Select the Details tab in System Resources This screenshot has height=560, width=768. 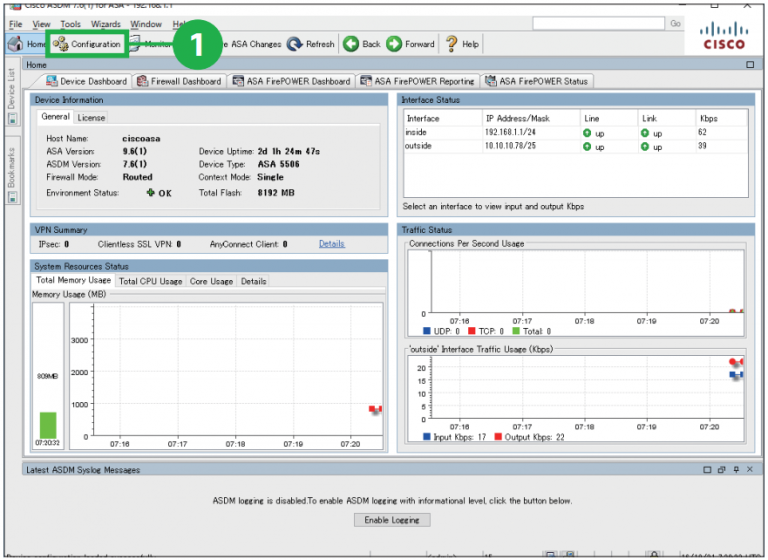(253, 281)
